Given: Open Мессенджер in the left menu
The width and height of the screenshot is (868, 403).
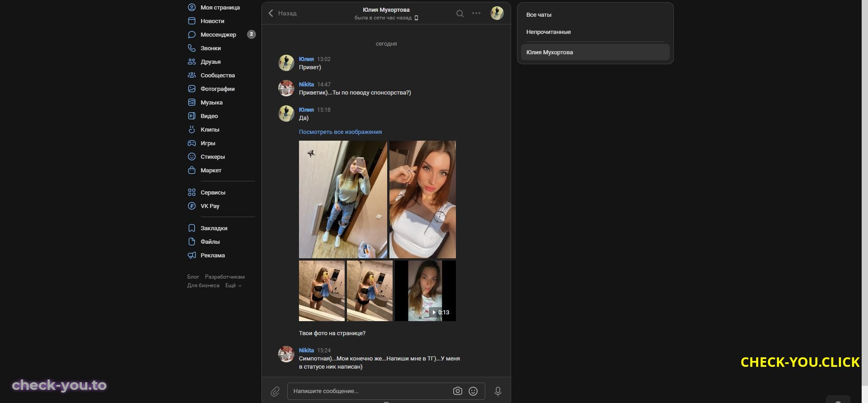Looking at the screenshot, I should [x=218, y=34].
